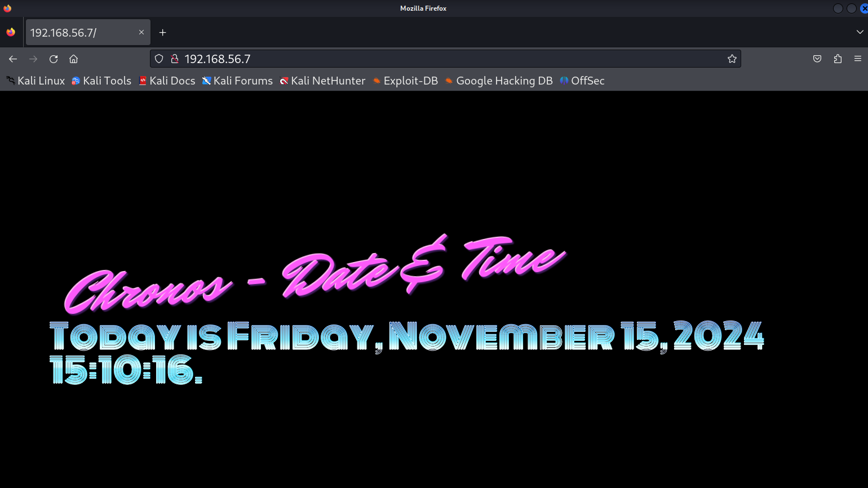The height and width of the screenshot is (488, 868).
Task: Open the Save to Pocket icon
Action: click(817, 59)
